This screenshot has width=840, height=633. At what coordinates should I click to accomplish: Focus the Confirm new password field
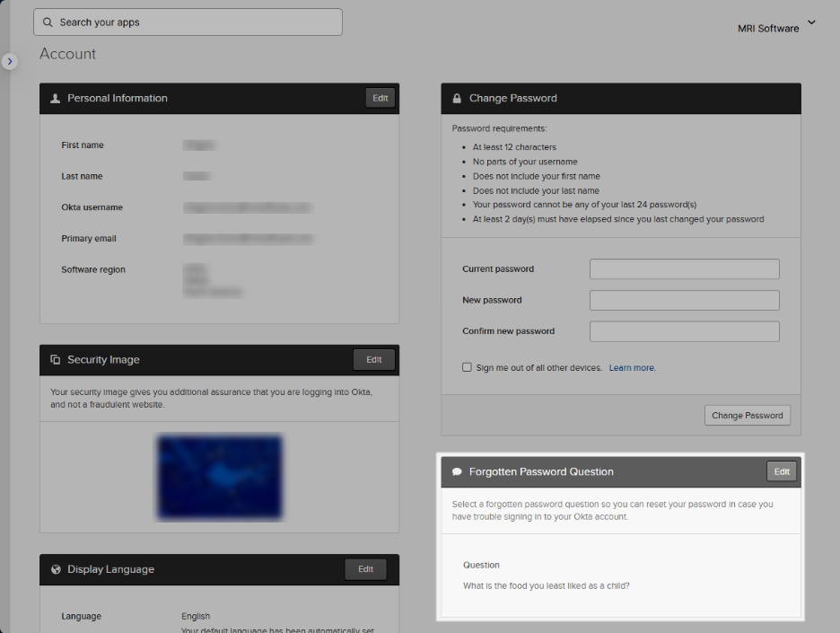tap(685, 331)
